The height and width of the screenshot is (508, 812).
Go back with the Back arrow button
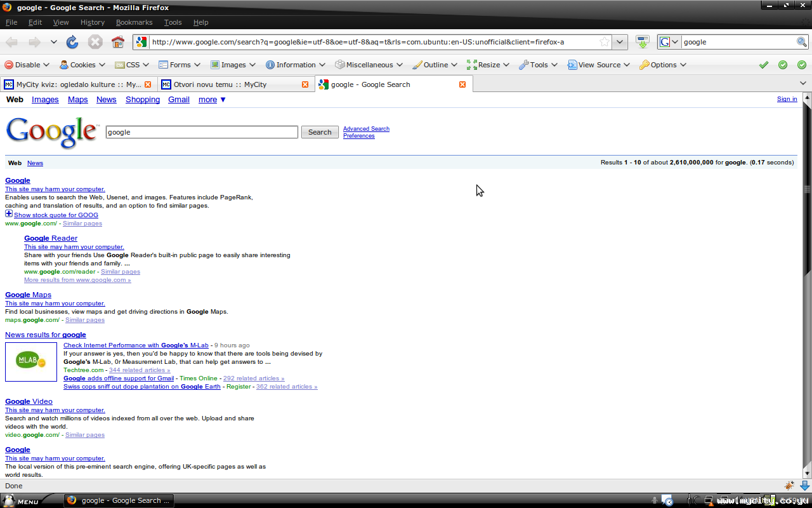(11, 42)
